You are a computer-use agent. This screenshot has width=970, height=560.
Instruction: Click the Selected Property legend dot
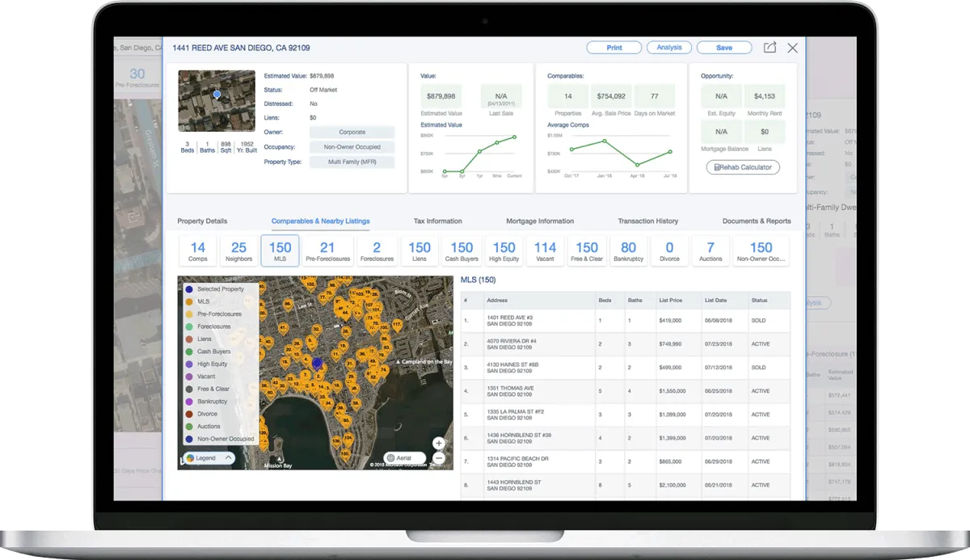click(189, 288)
